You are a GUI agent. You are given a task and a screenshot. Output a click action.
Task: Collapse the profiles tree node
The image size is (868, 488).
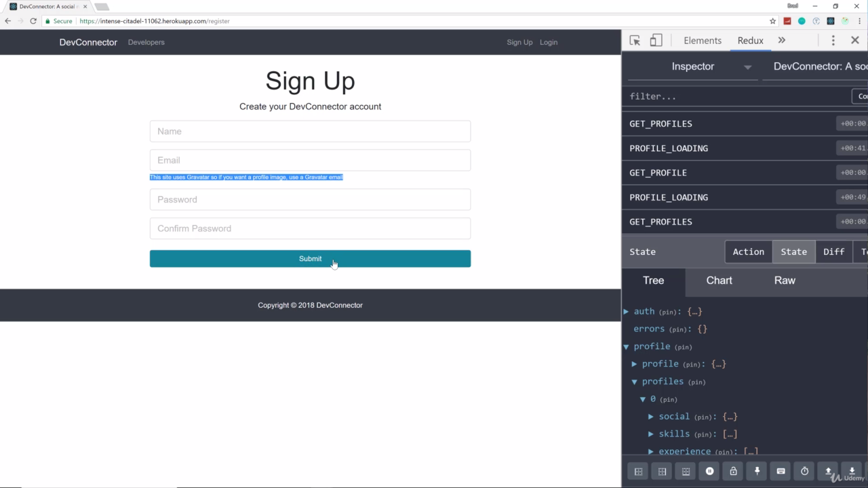635,382
